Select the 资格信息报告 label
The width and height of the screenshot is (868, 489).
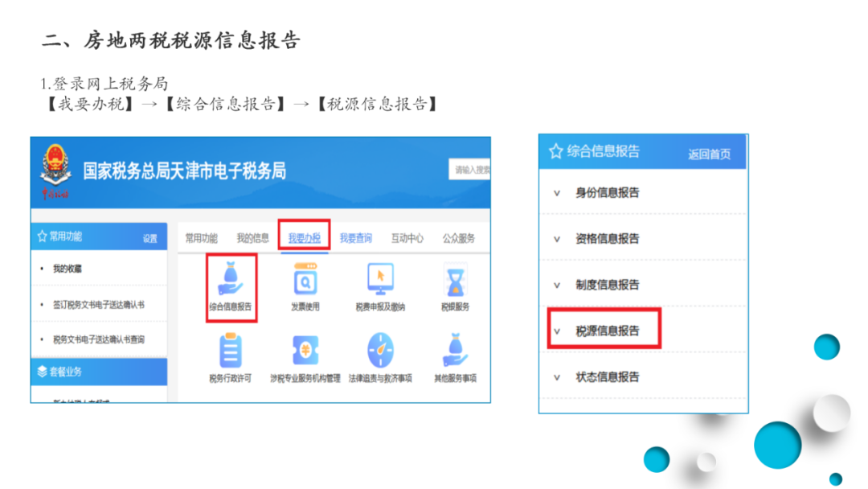click(608, 239)
